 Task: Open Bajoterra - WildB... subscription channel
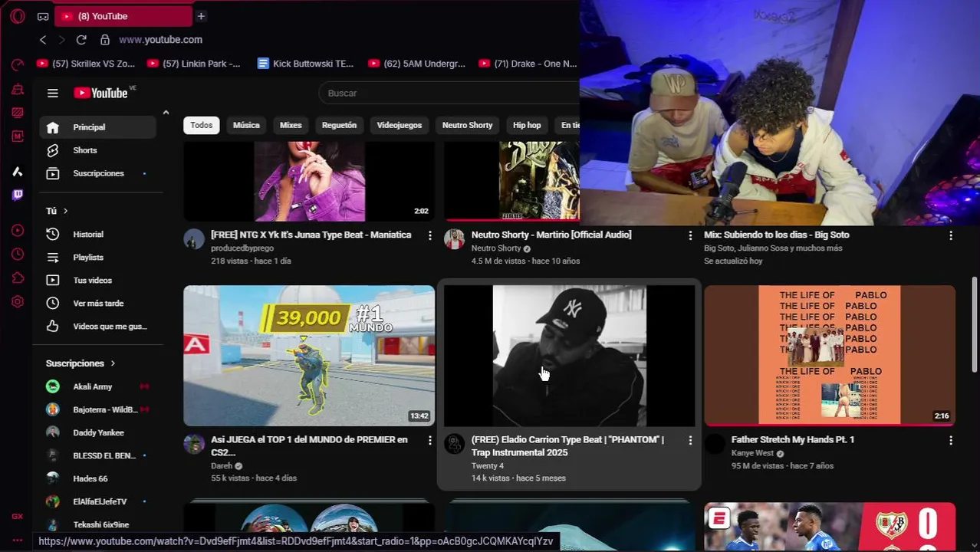click(x=97, y=410)
